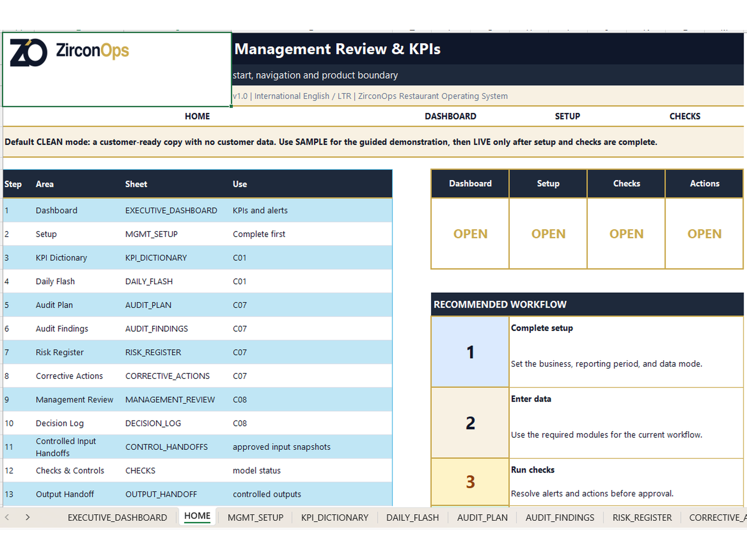Image resolution: width=747 pixels, height=560 pixels.
Task: Click the HOME navigation link in header row
Action: [x=197, y=116]
